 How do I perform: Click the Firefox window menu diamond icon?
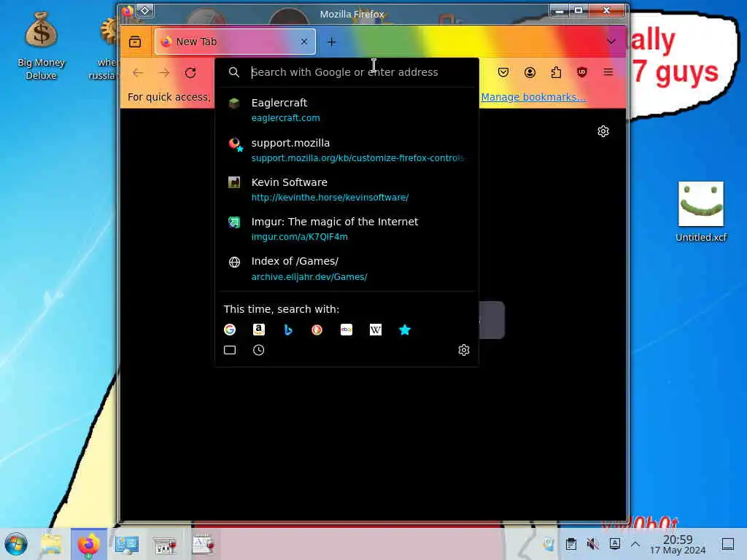click(145, 10)
